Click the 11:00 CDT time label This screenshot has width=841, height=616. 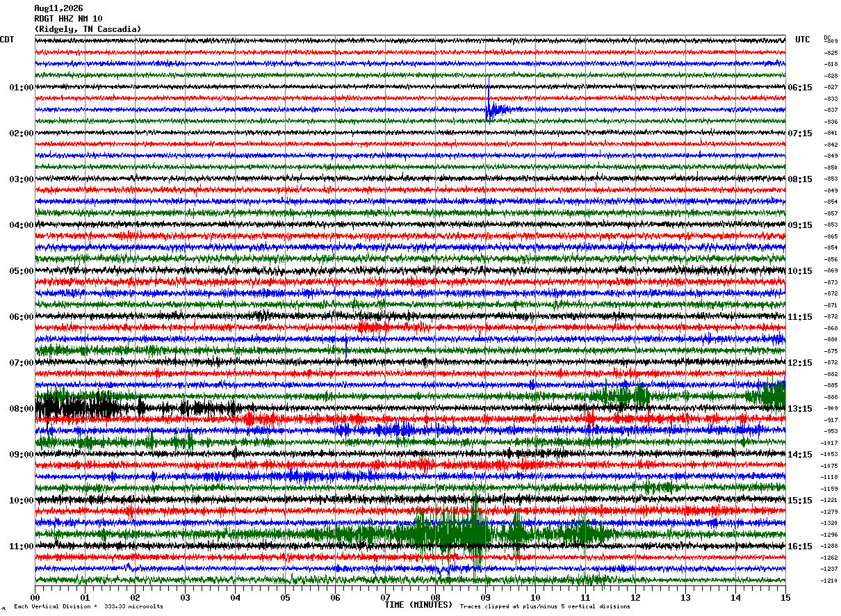(22, 546)
